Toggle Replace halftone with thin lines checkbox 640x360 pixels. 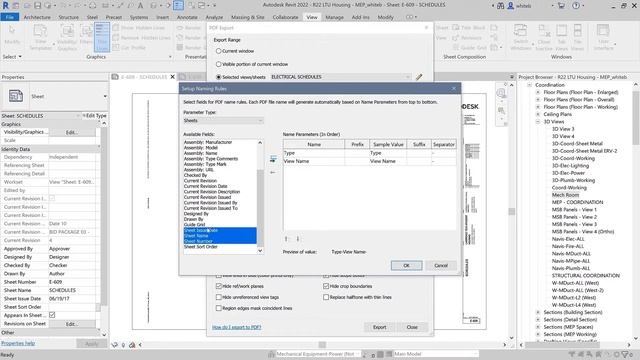point(326,297)
